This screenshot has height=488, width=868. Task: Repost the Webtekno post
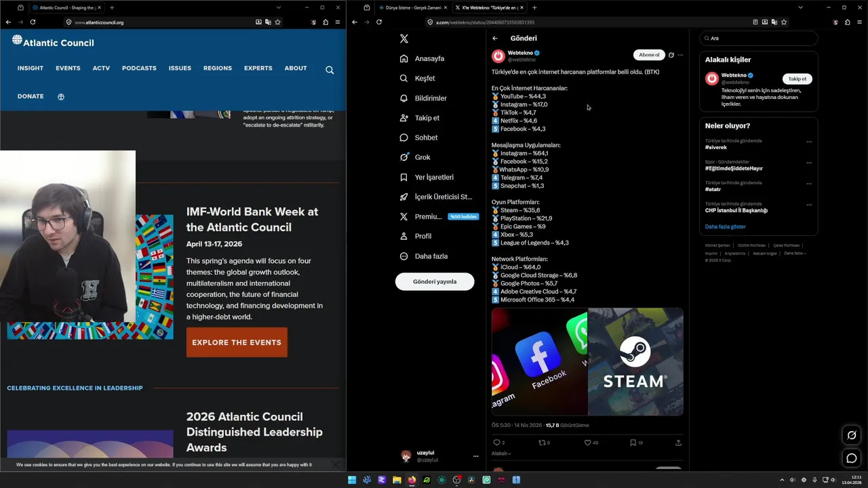click(542, 443)
